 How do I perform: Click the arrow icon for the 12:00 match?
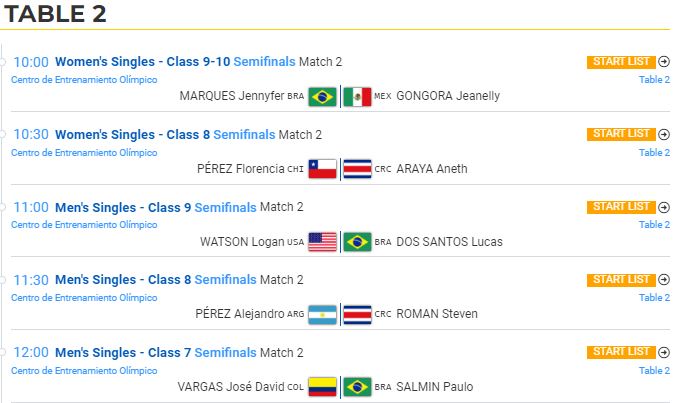pos(664,352)
